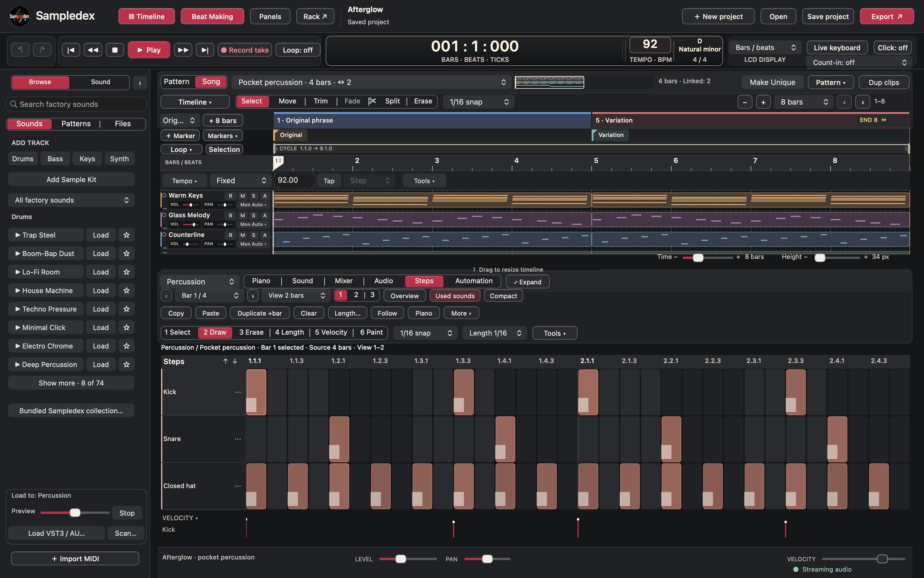Go to previous bar in step editor

(167, 295)
